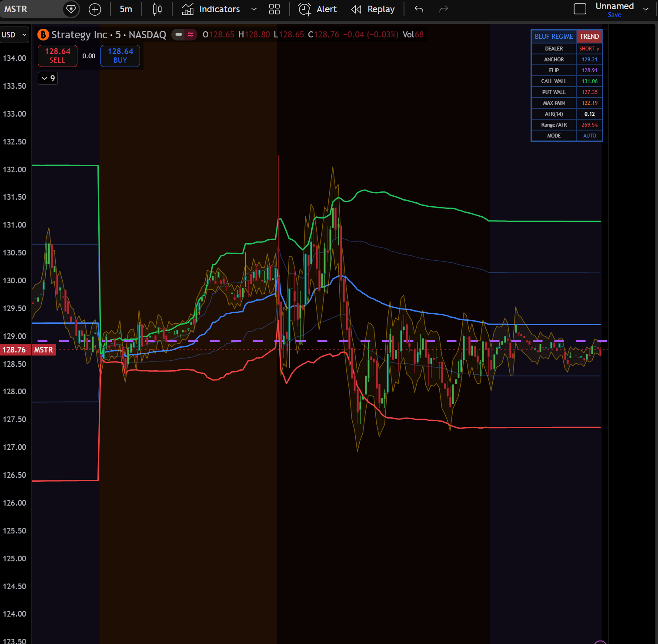Click the FLIP value 128.91
The height and width of the screenshot is (644, 658).
(x=589, y=70)
